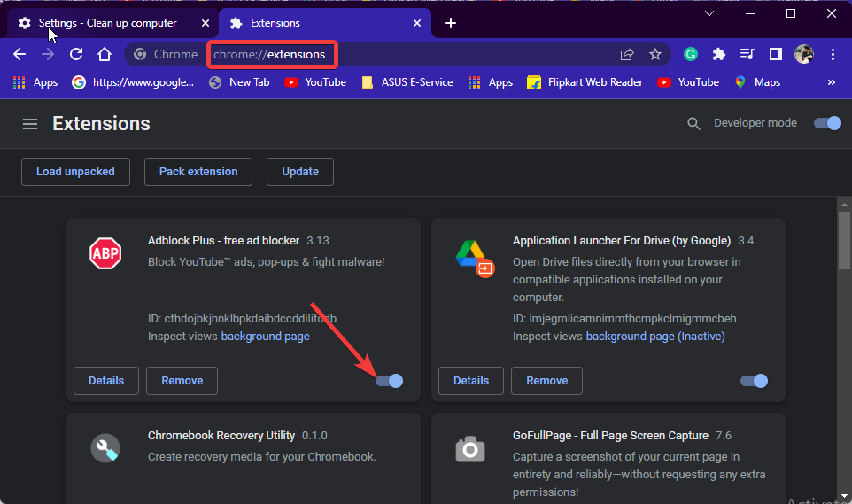Open Adblock Plus background page link

[265, 337]
